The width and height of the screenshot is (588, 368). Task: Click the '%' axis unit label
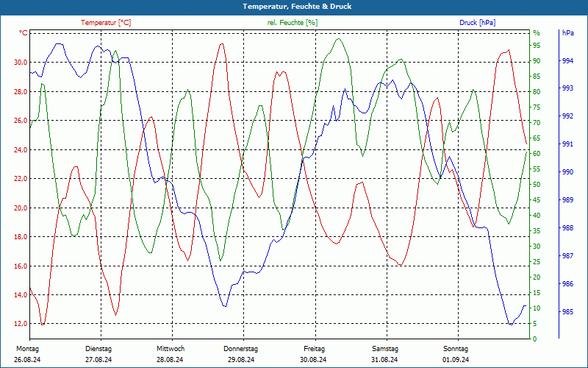537,33
